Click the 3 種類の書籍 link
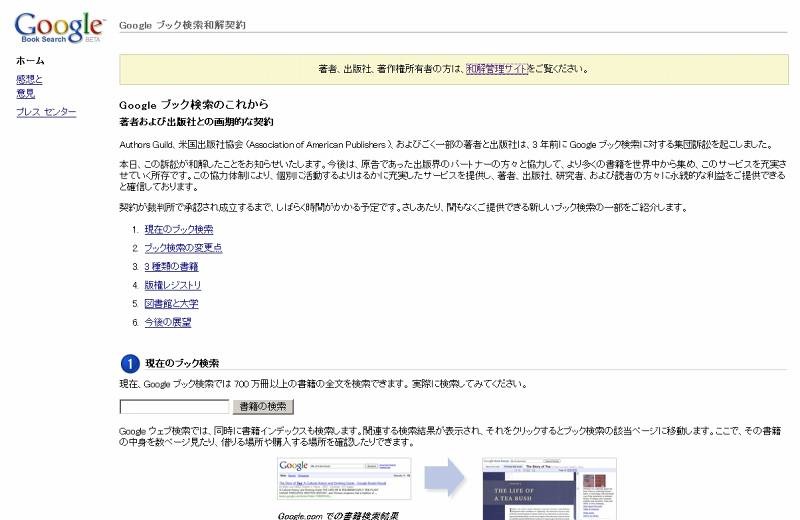Viewport: 800px width, 520px height. (x=171, y=267)
